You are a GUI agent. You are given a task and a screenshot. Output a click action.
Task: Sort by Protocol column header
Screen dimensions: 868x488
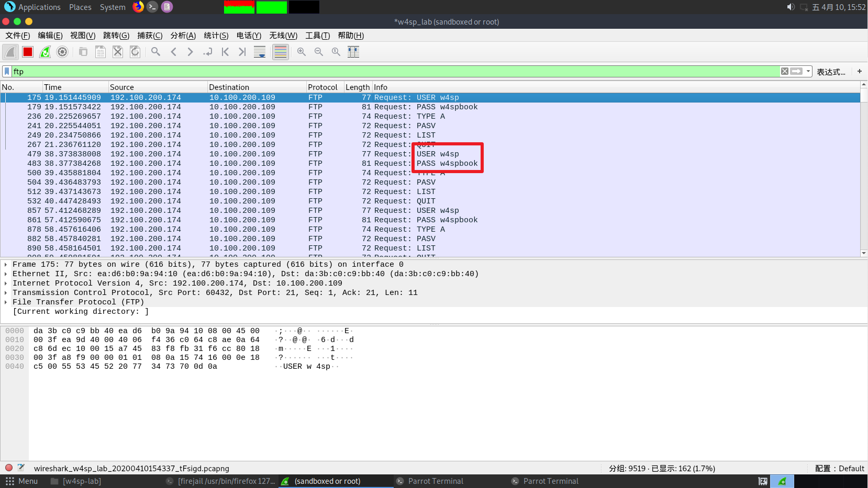pyautogui.click(x=325, y=87)
